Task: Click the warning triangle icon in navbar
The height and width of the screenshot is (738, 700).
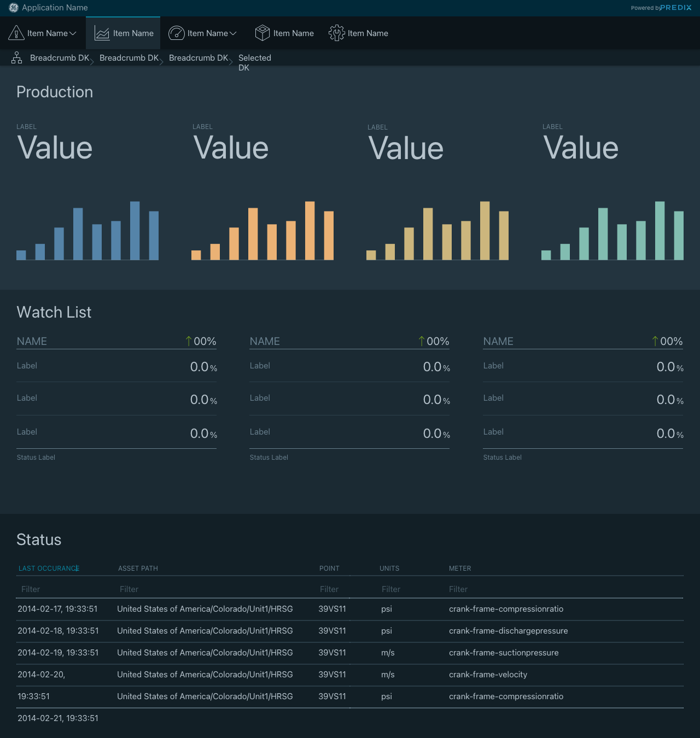Action: point(16,33)
